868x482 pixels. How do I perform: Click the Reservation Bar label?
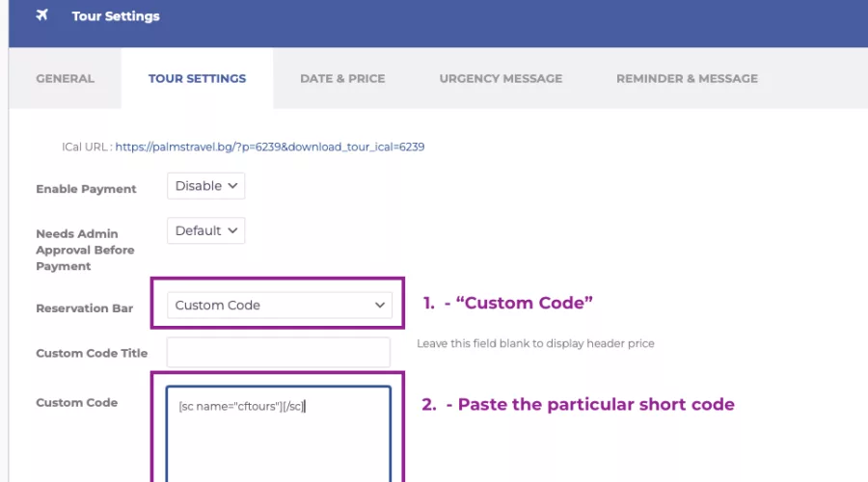coord(85,308)
